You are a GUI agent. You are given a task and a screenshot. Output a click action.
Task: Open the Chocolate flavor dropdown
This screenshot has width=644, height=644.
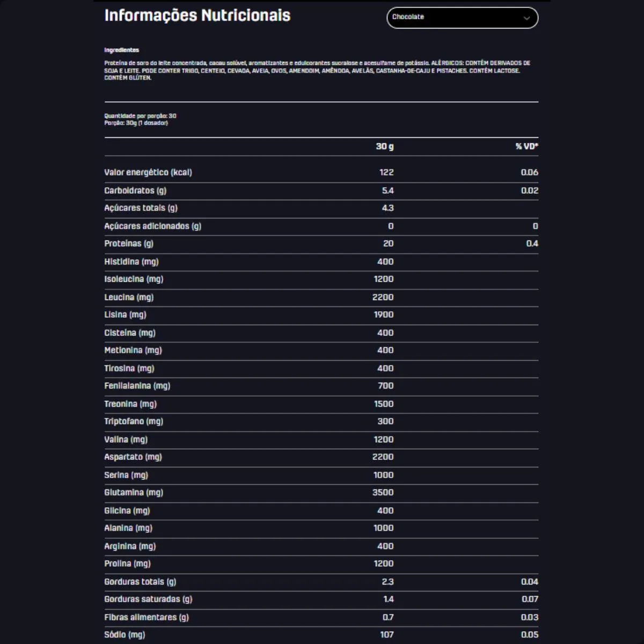(x=462, y=18)
